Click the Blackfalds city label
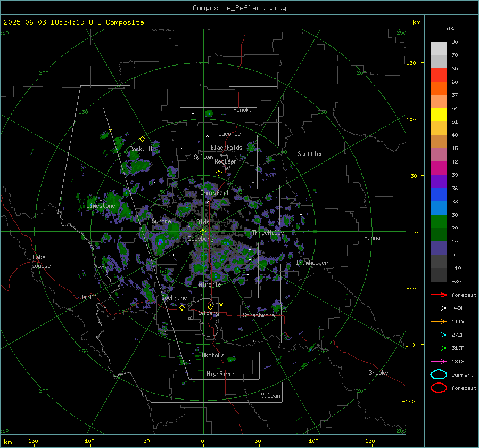Viewport: 479px width, 448px height. click(226, 148)
